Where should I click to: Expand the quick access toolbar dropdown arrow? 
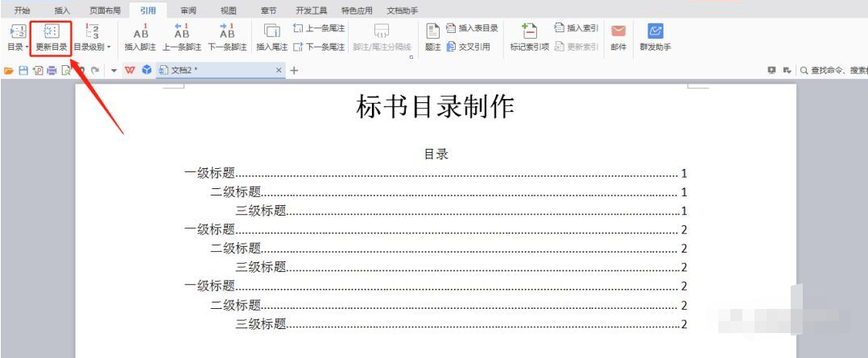pyautogui.click(x=114, y=71)
